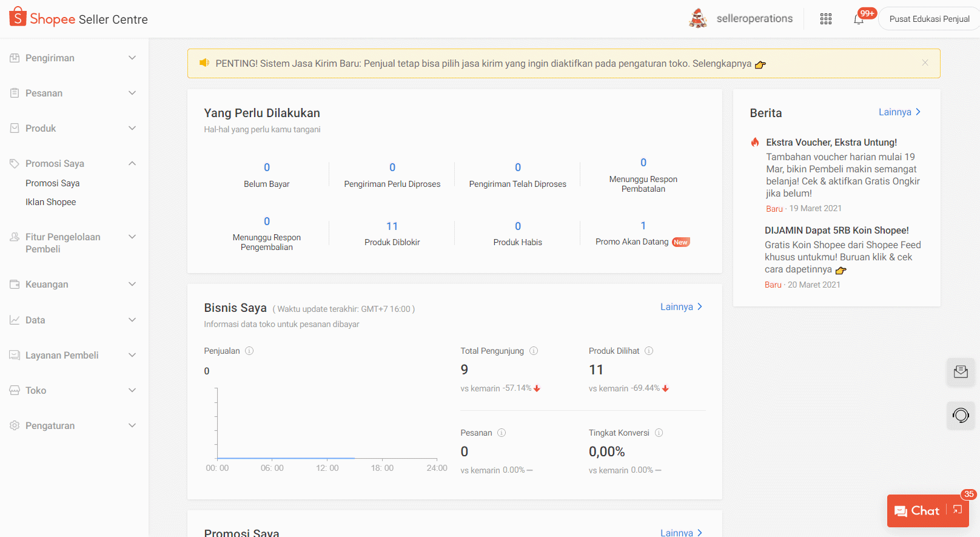Screen dimensions: 980x537
Task: Open the notifications bell icon
Action: pos(858,19)
